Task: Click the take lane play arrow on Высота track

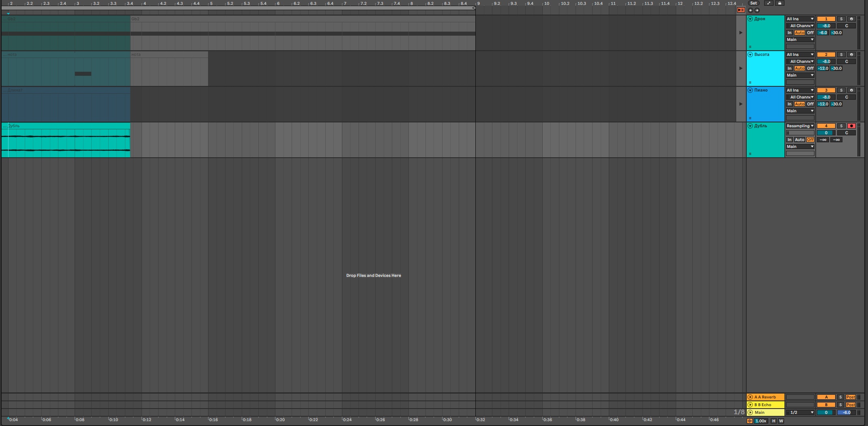Action: [741, 69]
